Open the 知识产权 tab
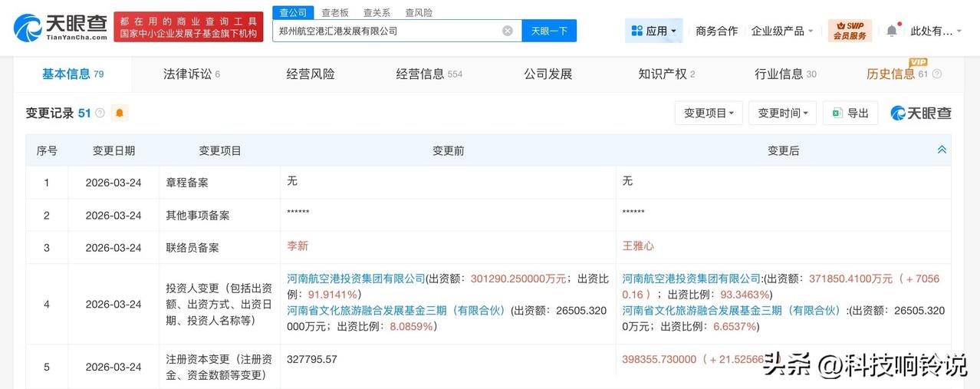 tap(666, 74)
